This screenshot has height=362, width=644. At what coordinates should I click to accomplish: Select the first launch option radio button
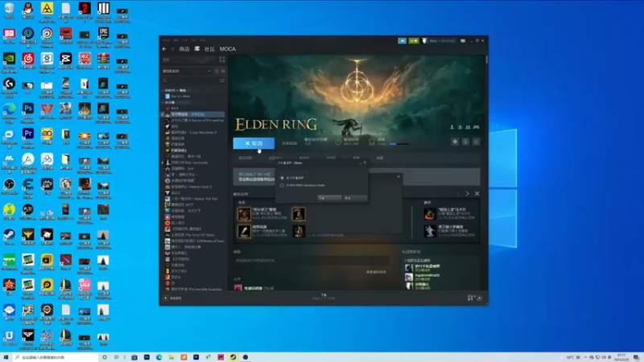pyautogui.click(x=283, y=178)
